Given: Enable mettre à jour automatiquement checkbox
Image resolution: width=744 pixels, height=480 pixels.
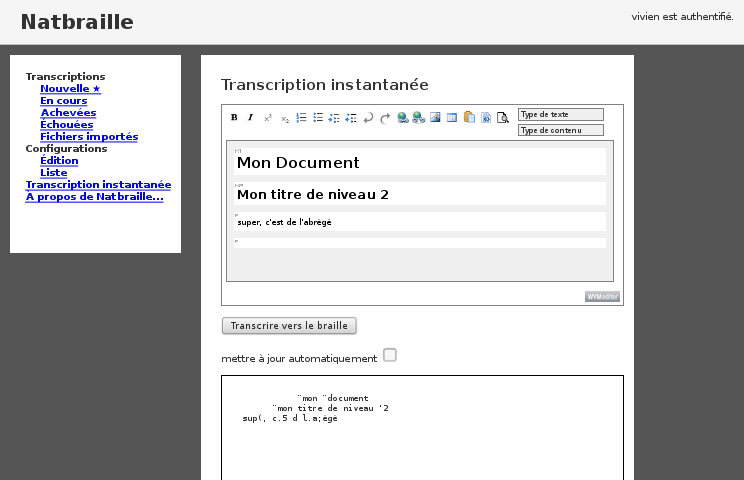Looking at the screenshot, I should click(x=390, y=355).
